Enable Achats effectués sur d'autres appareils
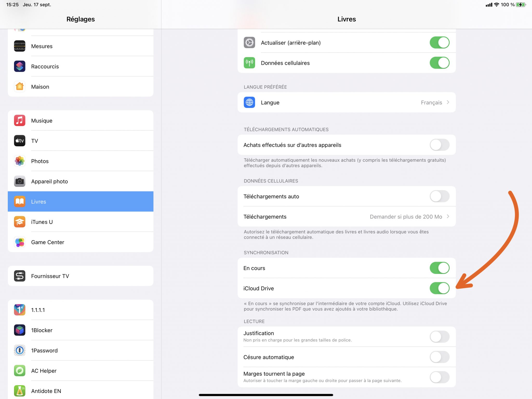The height and width of the screenshot is (399, 532). pyautogui.click(x=439, y=145)
